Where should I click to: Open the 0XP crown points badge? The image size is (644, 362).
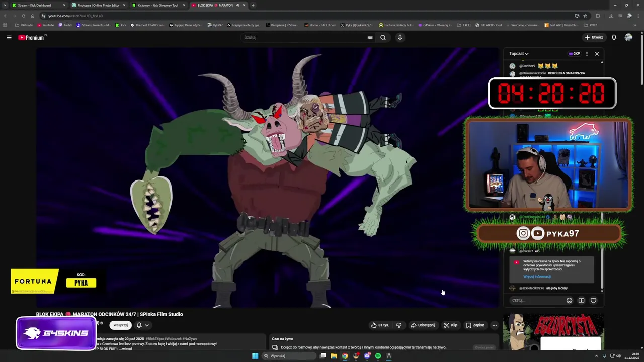[574, 54]
